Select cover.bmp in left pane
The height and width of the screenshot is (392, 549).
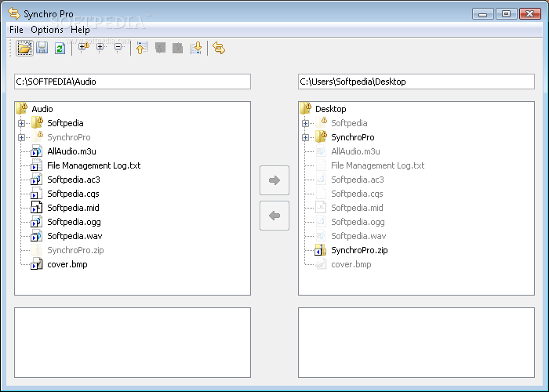pyautogui.click(x=67, y=264)
